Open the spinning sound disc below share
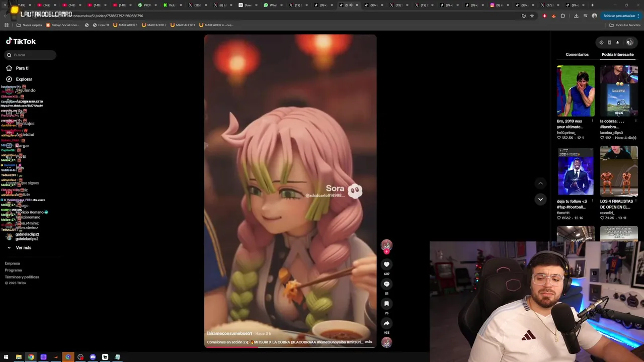 click(386, 342)
